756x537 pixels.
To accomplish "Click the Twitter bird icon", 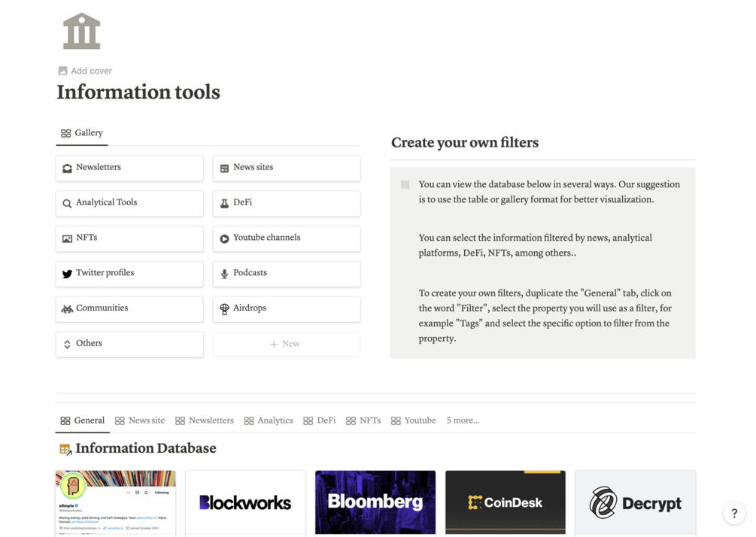I will click(x=67, y=274).
